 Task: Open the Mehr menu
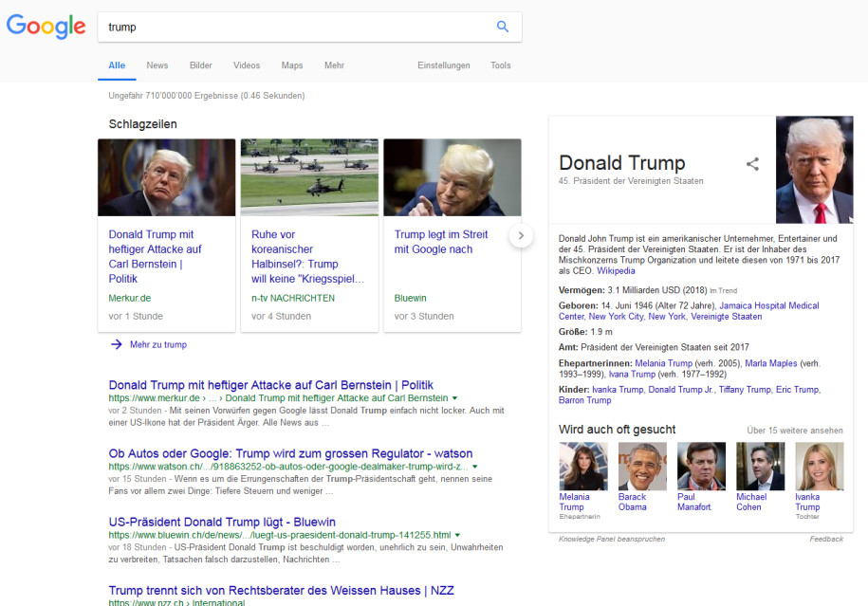334,65
